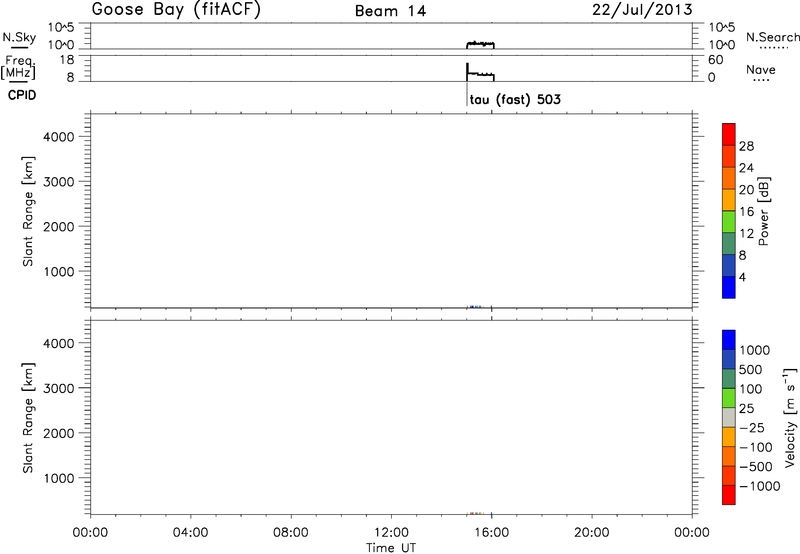800x554 pixels.
Task: Click Slant Range [km] label of velocity panel
Action: (28, 417)
